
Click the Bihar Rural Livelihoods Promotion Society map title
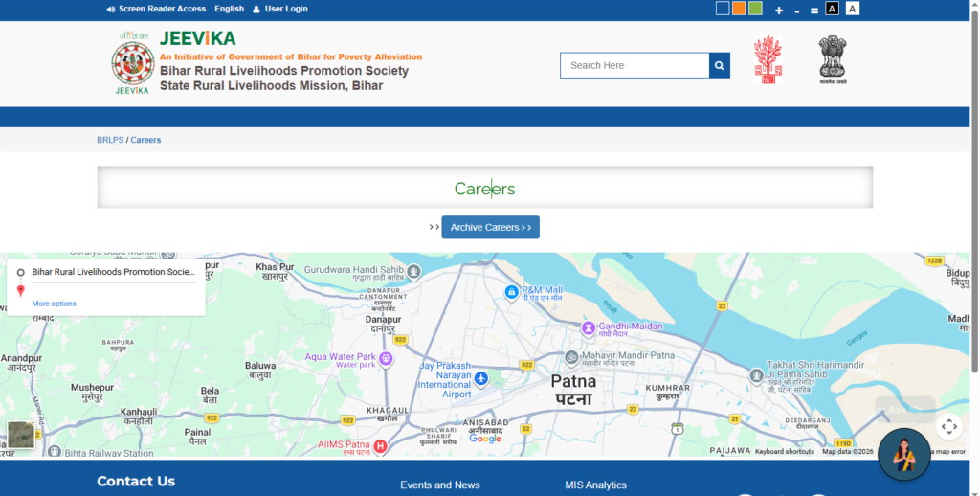(x=113, y=272)
